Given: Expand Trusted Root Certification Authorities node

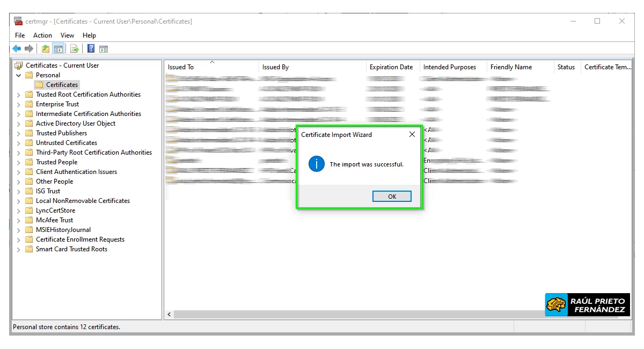Looking at the screenshot, I should pos(19,94).
